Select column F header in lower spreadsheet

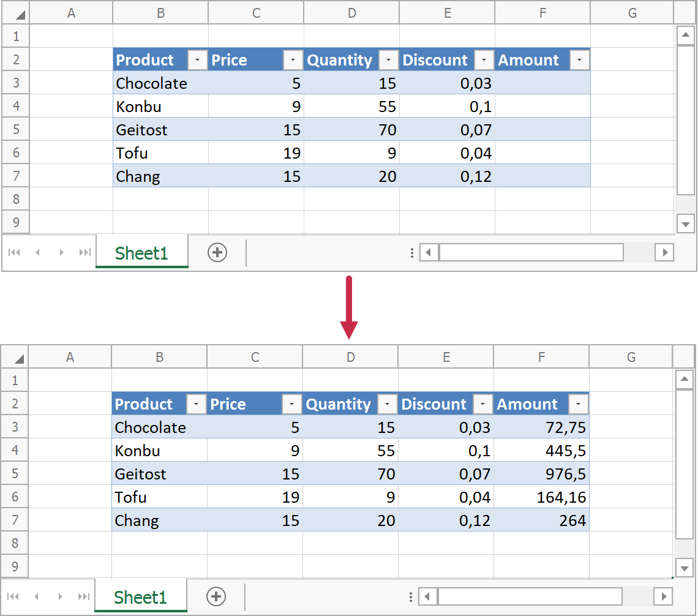tap(541, 357)
